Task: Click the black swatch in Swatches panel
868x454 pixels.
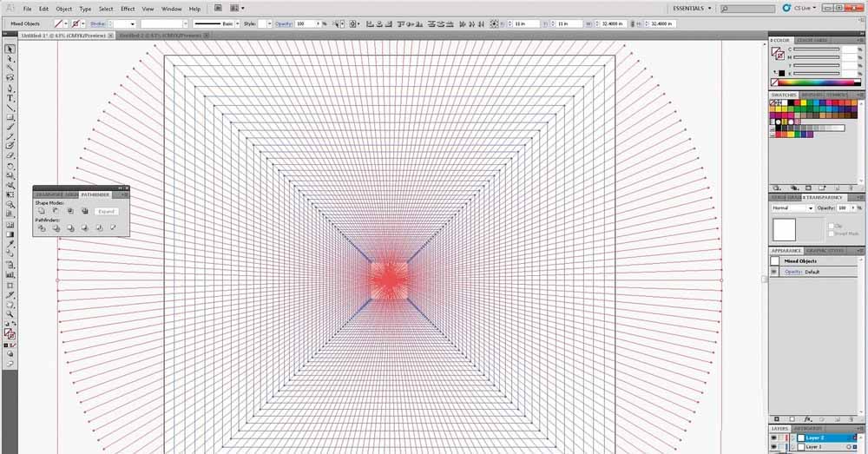Action: [791, 102]
